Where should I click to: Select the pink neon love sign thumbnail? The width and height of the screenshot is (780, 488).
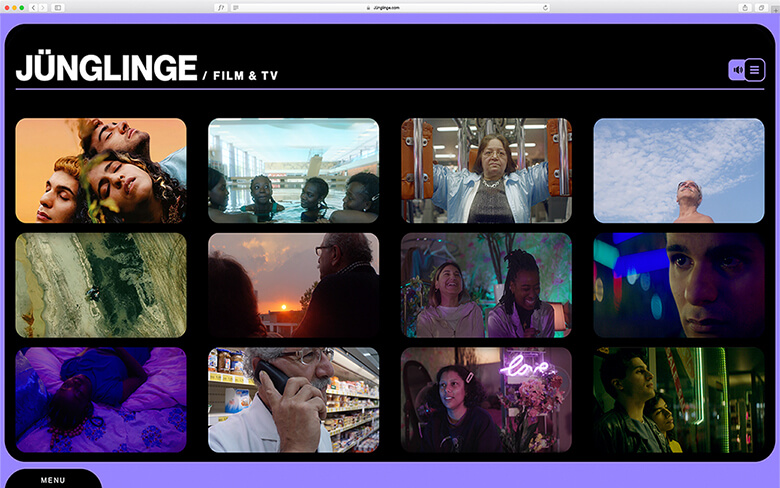[x=486, y=399]
